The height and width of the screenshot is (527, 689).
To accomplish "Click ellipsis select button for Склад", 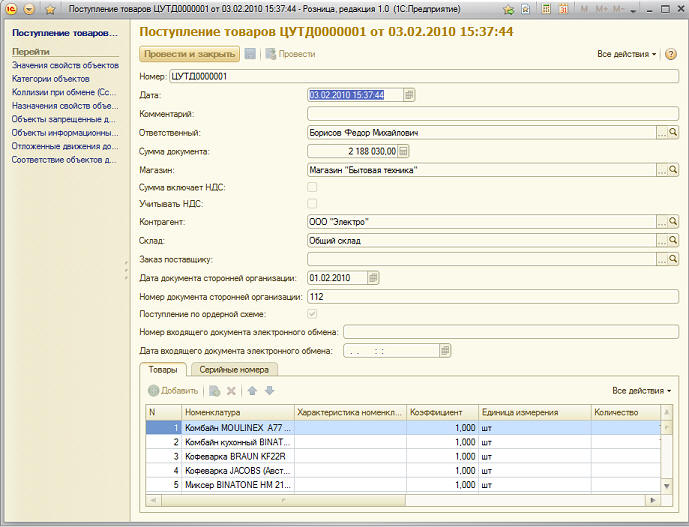I will (x=662, y=241).
